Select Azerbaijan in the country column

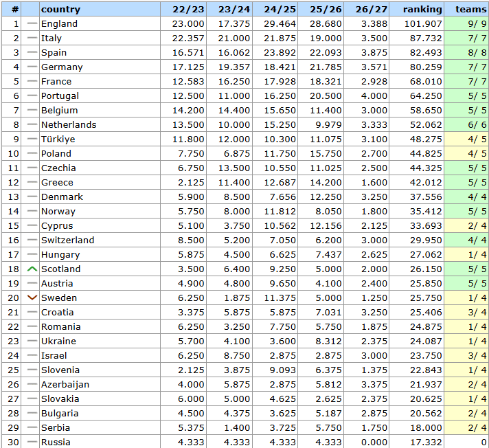click(x=65, y=385)
